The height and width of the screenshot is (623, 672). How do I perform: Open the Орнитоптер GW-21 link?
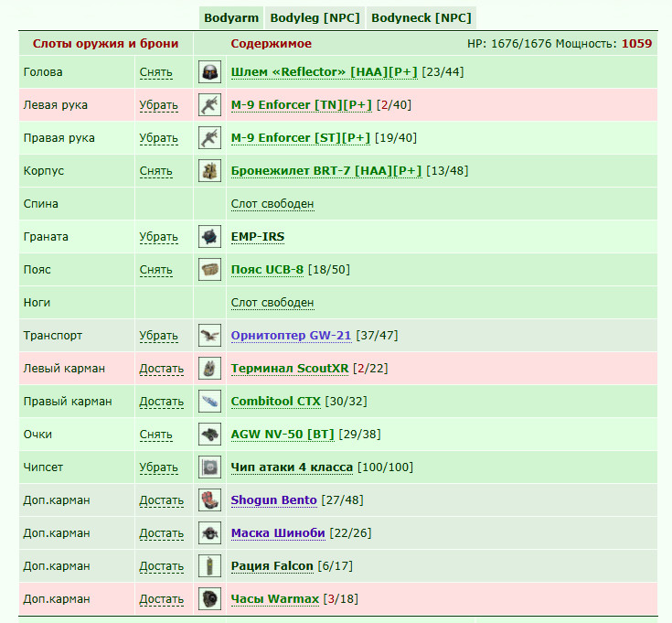pos(291,336)
